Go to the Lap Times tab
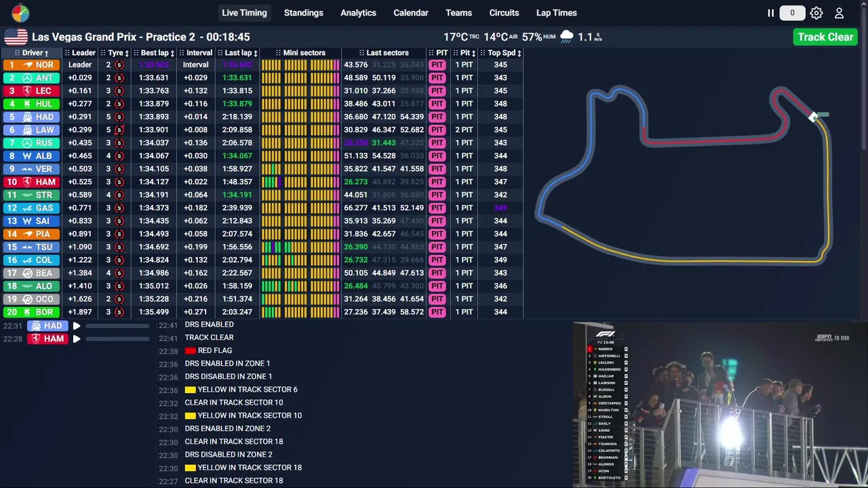This screenshot has height=488, width=868. tap(556, 13)
